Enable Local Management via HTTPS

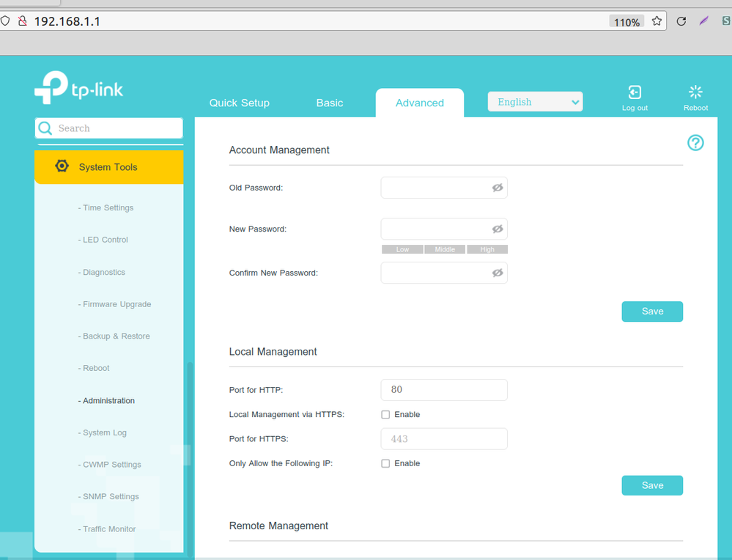point(385,415)
